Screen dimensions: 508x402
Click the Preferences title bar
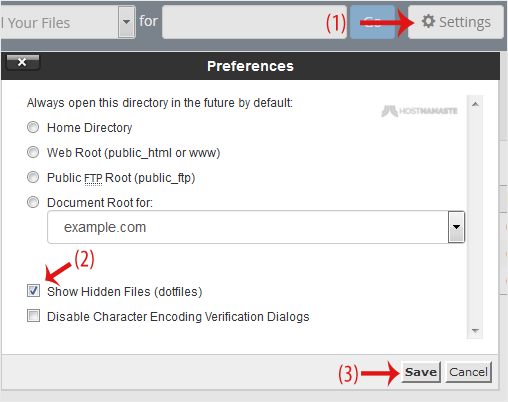tap(250, 66)
